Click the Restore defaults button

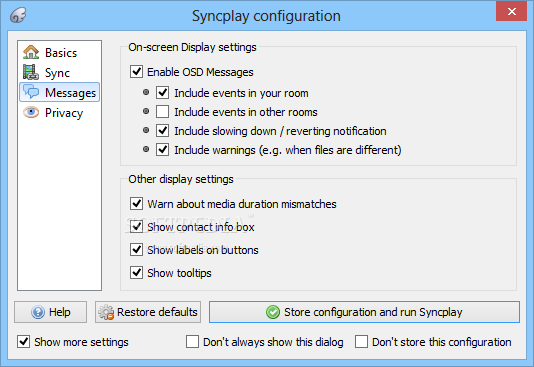(148, 312)
